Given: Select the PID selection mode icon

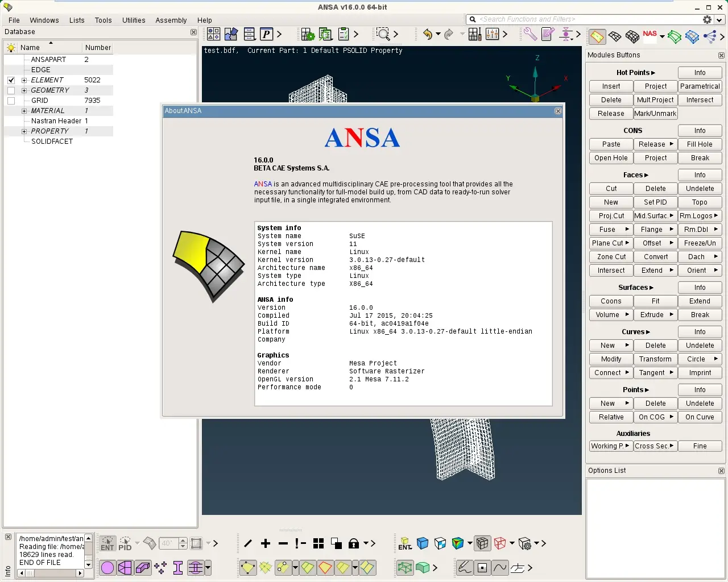Looking at the screenshot, I should [x=125, y=543].
